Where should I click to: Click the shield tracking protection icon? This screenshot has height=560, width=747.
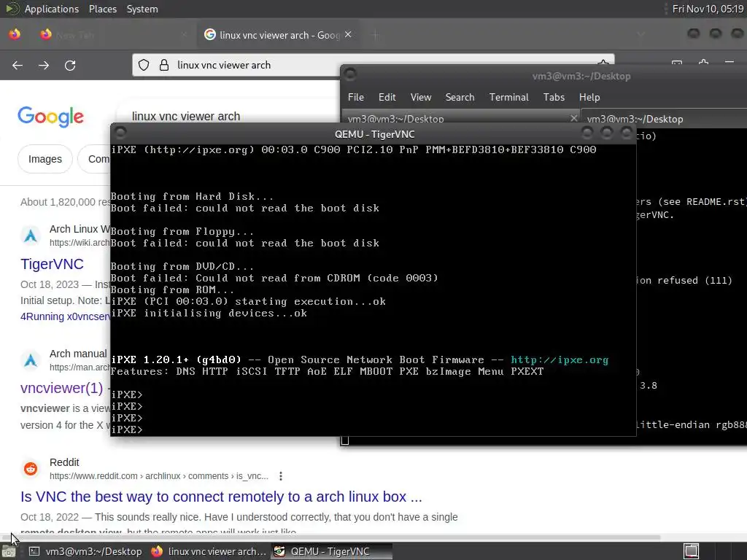(144, 65)
